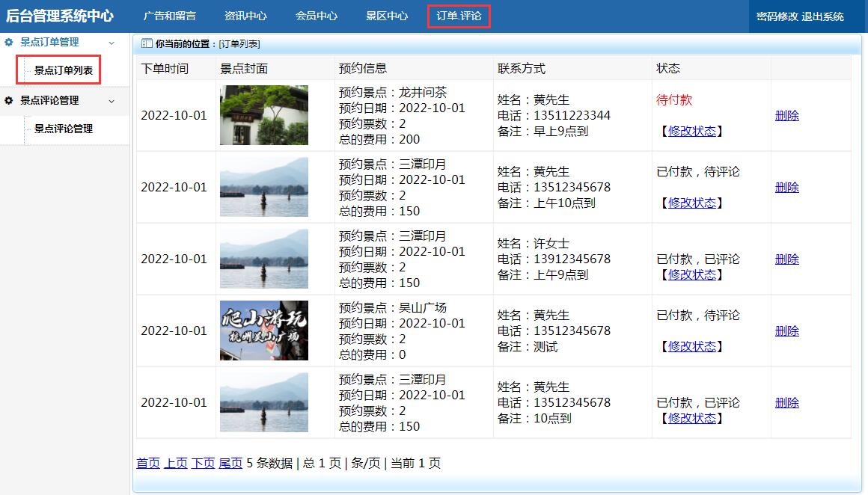868x495 pixels.
Task: Click 已付款，待评论 in 吴山广场 row
Action: coord(697,316)
